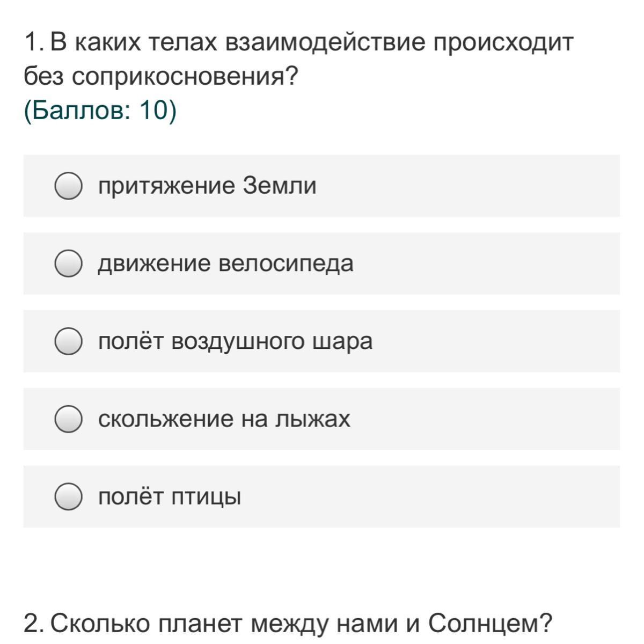Click the 'притяжение Земли' answer label text

click(x=207, y=186)
